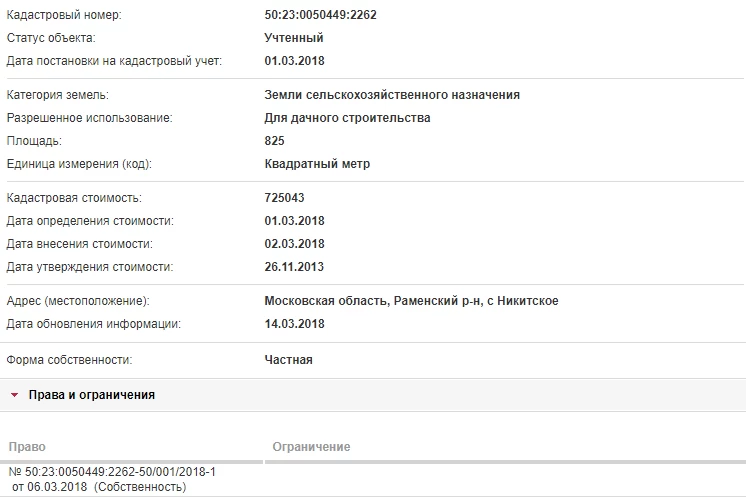746x497 pixels.
Task: Click the Форма собственности label
Action: [69, 359]
